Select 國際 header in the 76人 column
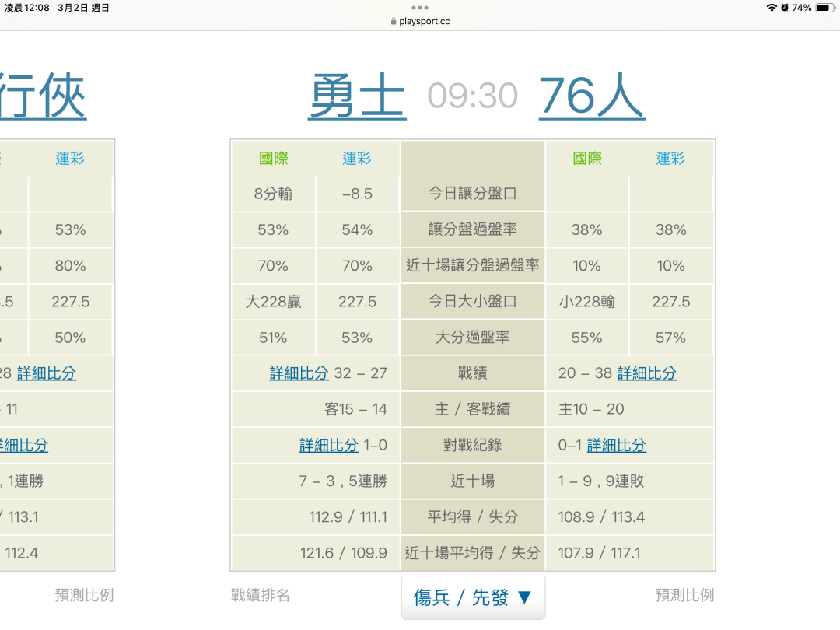Image resolution: width=840 pixels, height=630 pixels. 587,158
